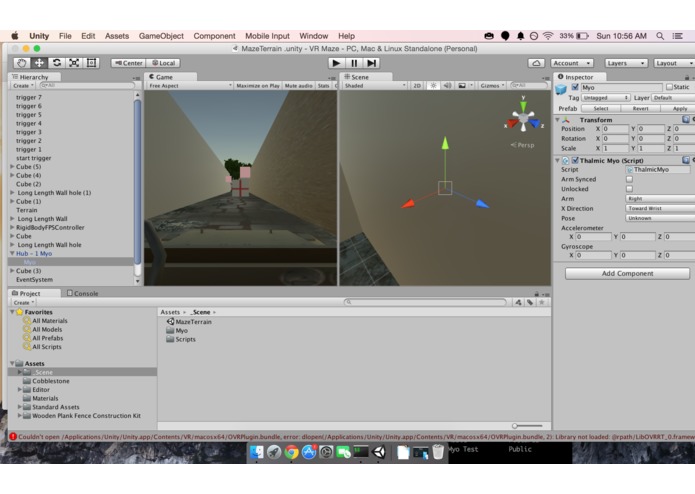Open Unity icon in the dock

pos(379,452)
